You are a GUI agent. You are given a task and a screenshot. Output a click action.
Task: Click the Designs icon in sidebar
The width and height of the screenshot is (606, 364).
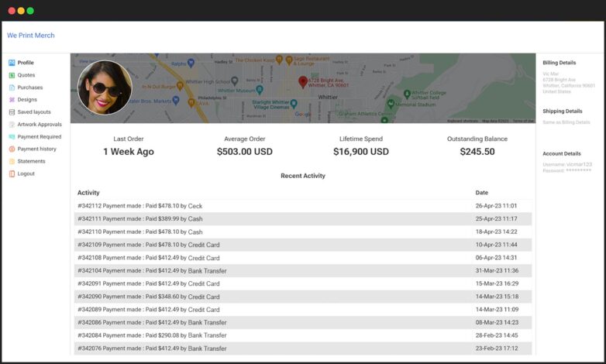(x=12, y=100)
